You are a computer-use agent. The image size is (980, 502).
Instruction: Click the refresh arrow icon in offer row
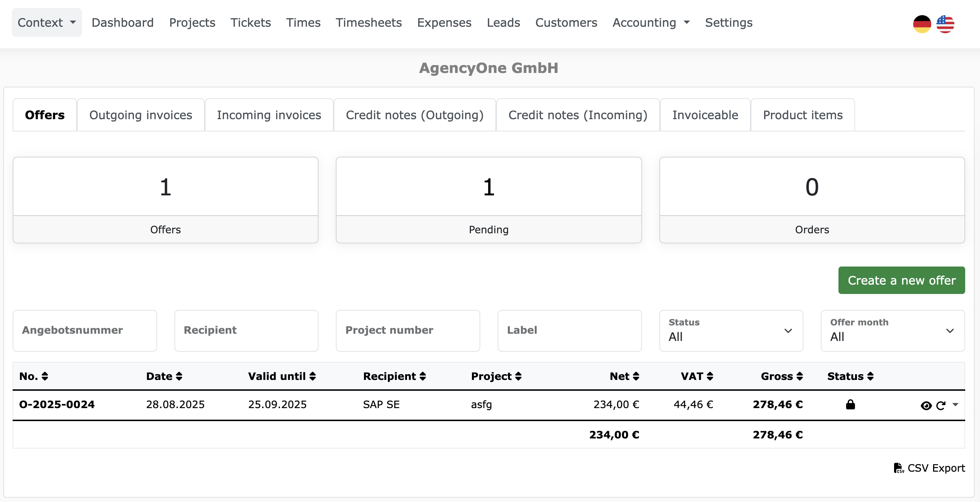click(x=940, y=406)
